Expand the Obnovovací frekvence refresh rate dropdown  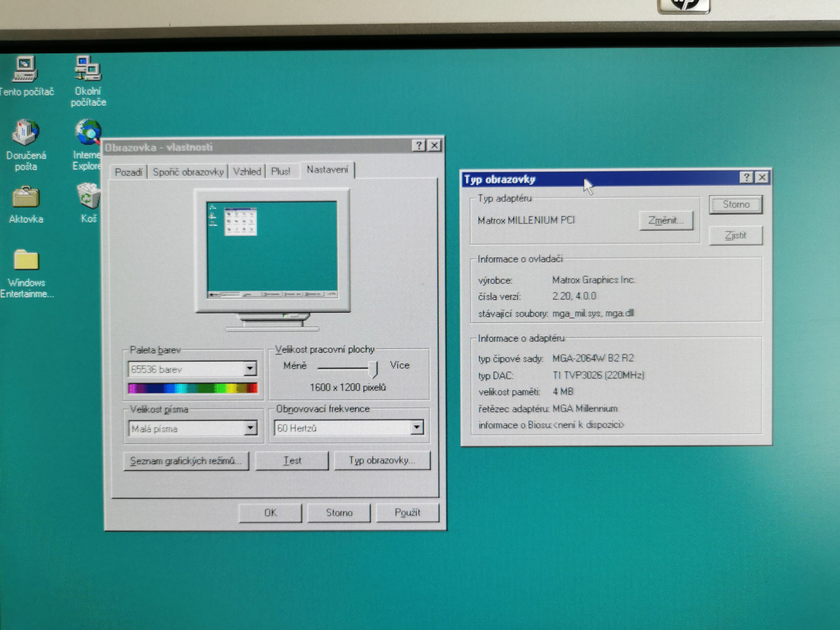tap(417, 427)
